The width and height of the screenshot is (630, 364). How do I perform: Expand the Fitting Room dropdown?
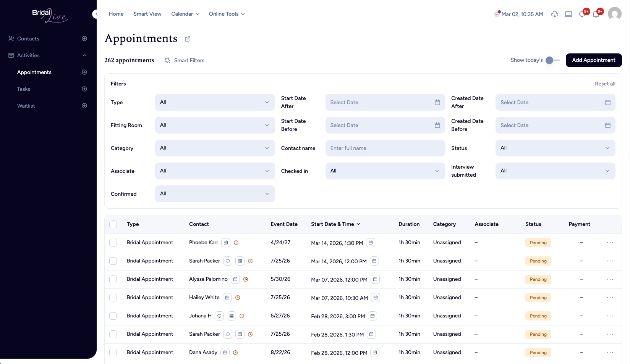[215, 125]
